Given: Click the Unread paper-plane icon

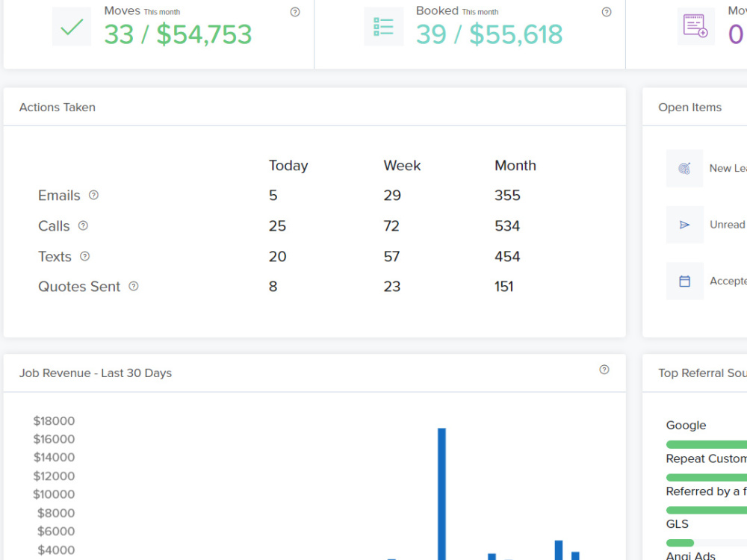Looking at the screenshot, I should [x=684, y=225].
